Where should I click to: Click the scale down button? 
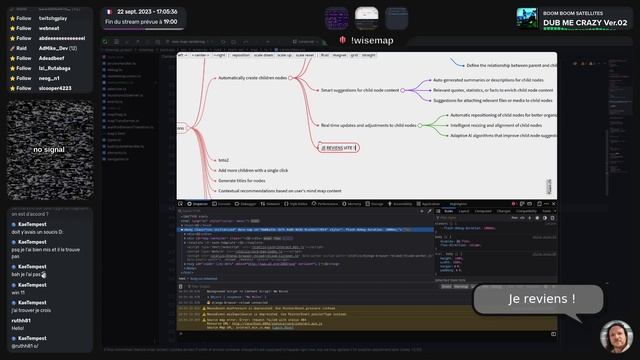coord(263,55)
